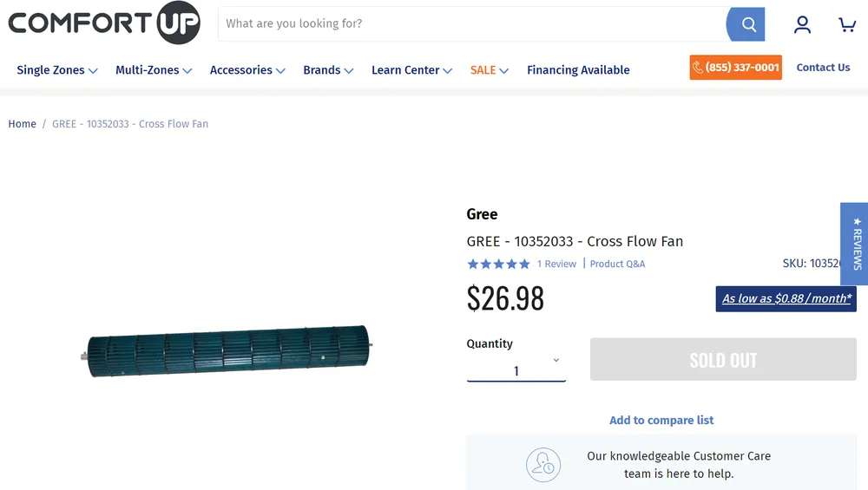Open the user account icon

tap(802, 24)
